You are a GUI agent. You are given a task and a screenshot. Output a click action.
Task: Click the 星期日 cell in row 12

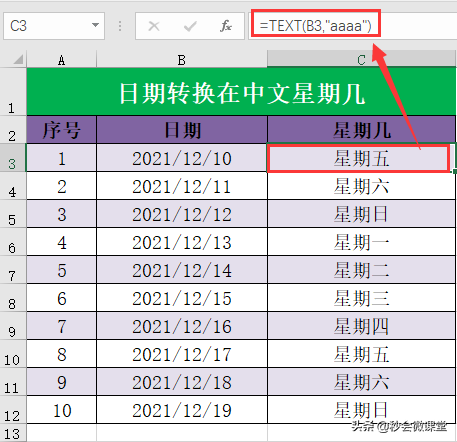(361, 410)
